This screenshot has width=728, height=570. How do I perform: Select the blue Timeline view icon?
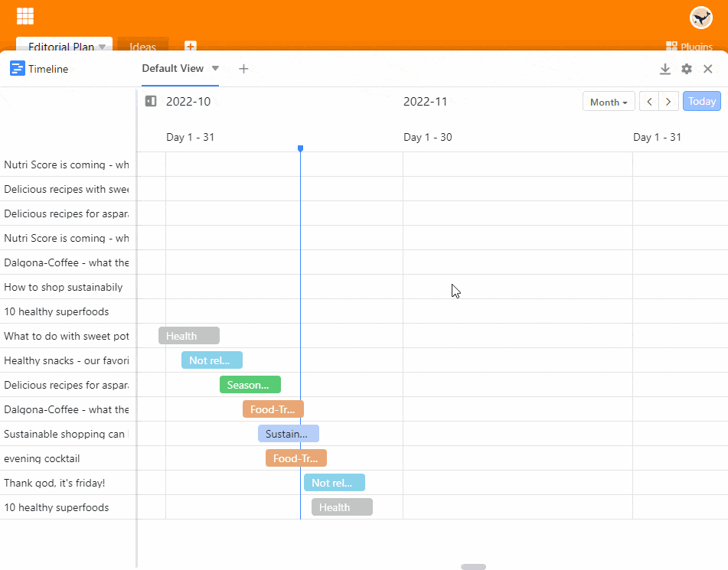coord(17,68)
